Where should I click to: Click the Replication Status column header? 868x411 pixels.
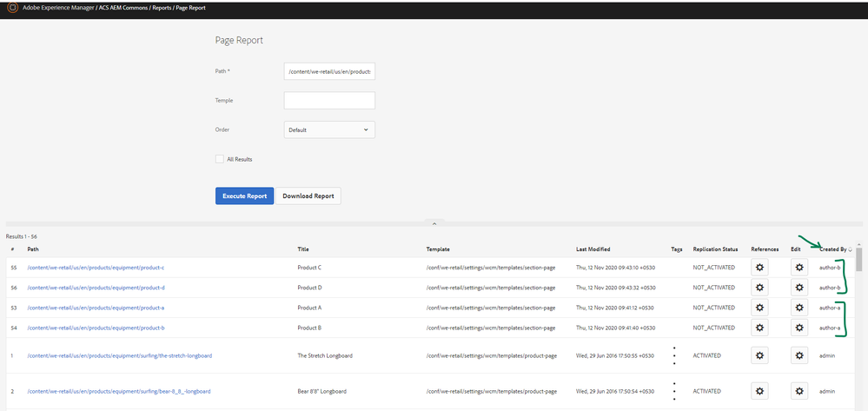715,249
